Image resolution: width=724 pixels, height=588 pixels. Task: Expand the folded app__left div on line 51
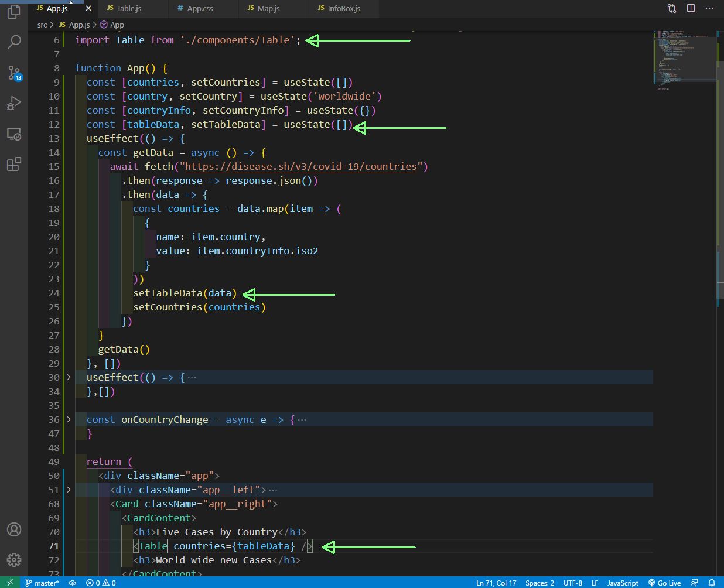(x=69, y=490)
